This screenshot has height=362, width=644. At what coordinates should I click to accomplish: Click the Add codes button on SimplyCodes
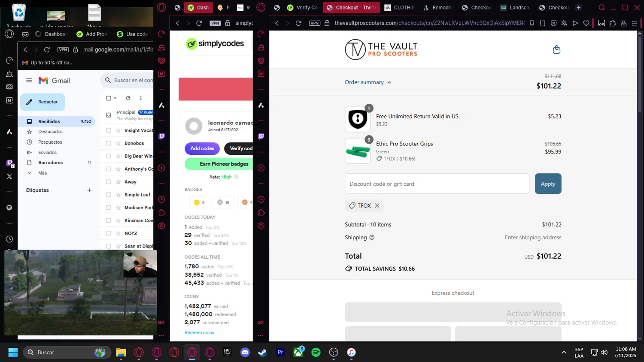pos(202,148)
